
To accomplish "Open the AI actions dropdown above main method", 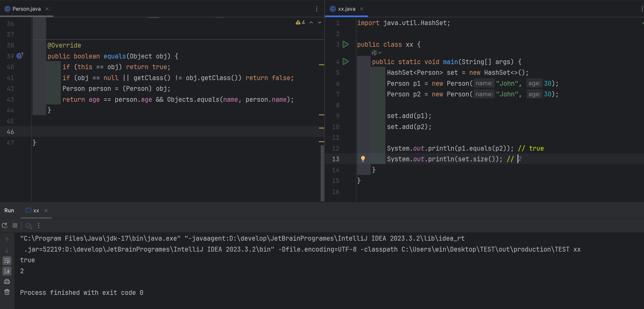I will (x=376, y=53).
